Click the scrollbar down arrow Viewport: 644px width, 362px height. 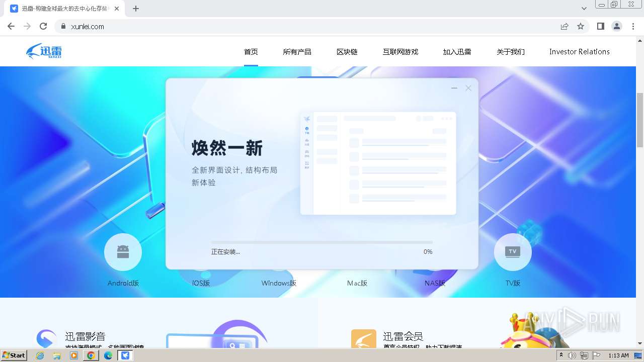(640, 343)
